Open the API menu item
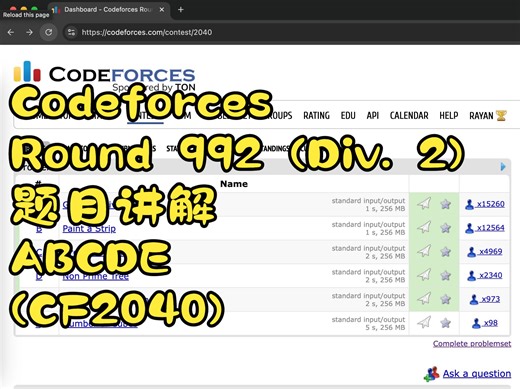Viewport: 520px width, 389px height. 373,116
